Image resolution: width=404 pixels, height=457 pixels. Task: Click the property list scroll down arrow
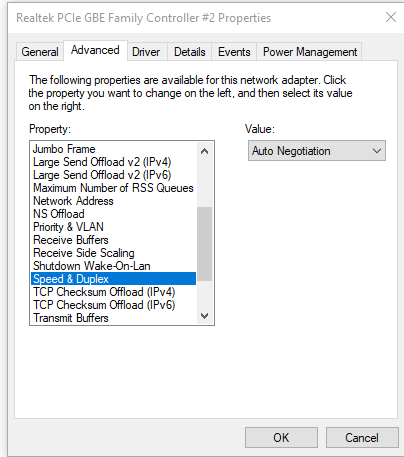click(x=205, y=316)
